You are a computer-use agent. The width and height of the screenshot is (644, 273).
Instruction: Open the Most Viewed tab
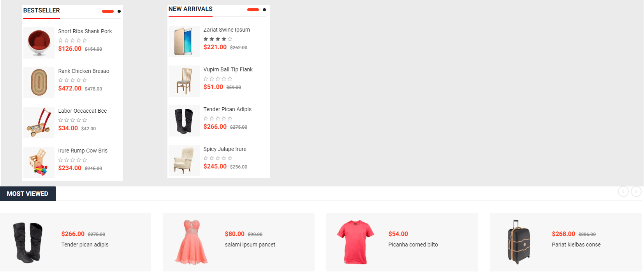[28, 194]
